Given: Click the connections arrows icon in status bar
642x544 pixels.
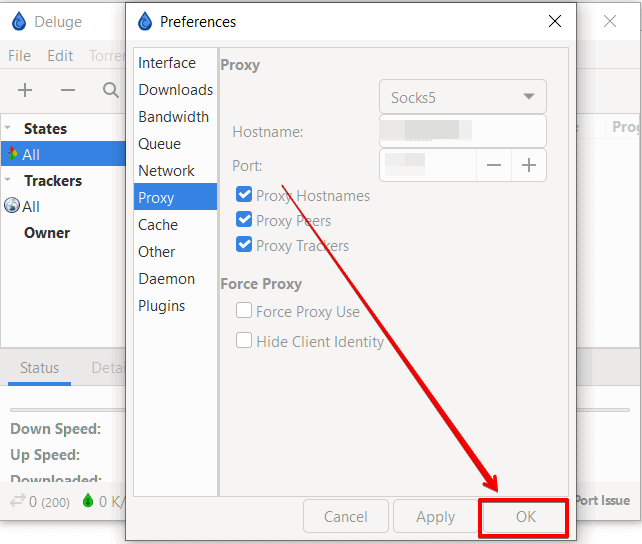Looking at the screenshot, I should [x=18, y=501].
